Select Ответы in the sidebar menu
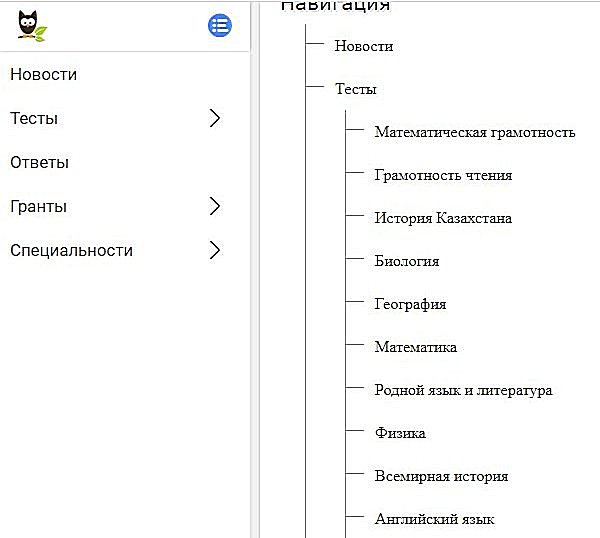The image size is (600, 538). pyautogui.click(x=40, y=162)
